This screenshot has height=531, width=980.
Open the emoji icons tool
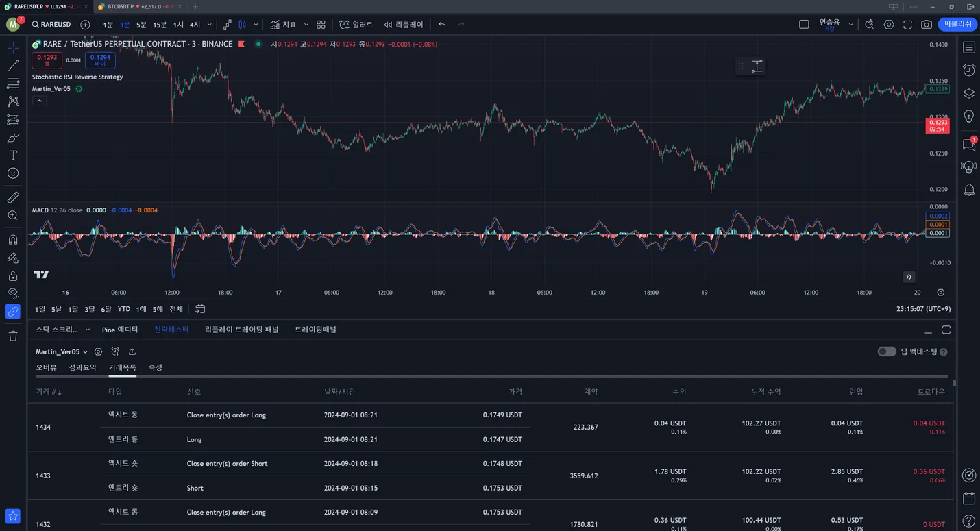tap(13, 173)
